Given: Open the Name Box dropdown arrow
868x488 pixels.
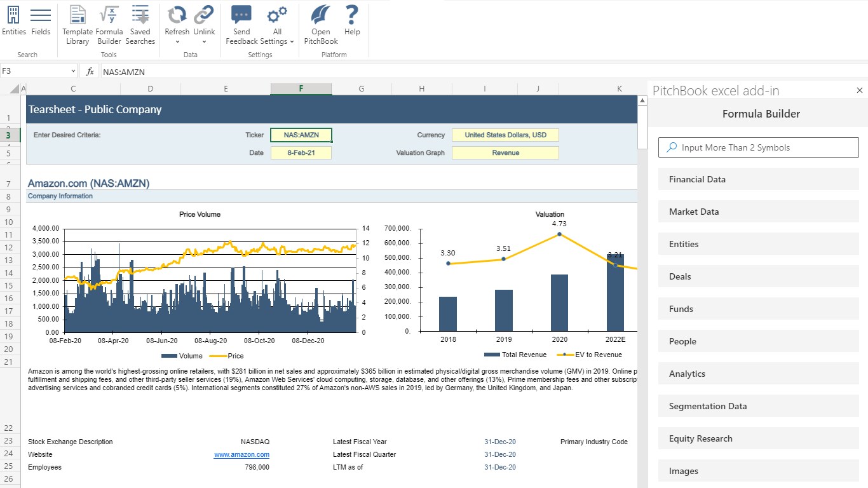Looking at the screenshot, I should click(x=73, y=72).
